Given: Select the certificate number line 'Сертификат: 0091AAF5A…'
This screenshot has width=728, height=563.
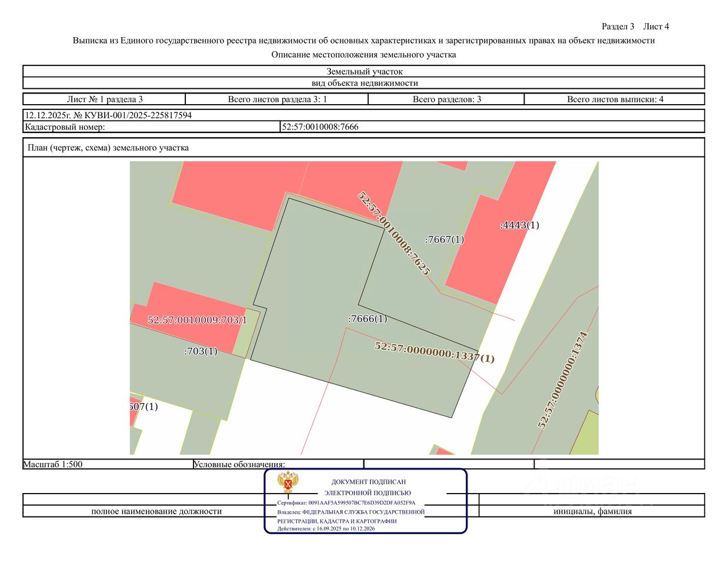Looking at the screenshot, I should point(346,503).
